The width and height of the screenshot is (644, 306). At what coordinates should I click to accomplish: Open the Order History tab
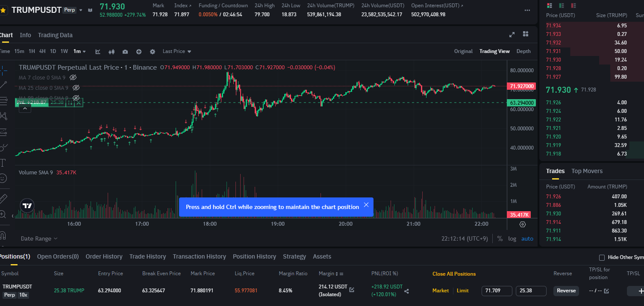click(104, 257)
